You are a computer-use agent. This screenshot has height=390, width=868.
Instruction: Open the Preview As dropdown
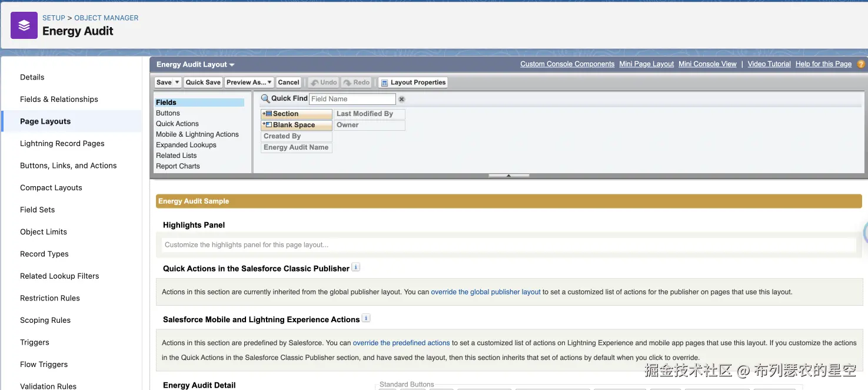click(x=250, y=82)
